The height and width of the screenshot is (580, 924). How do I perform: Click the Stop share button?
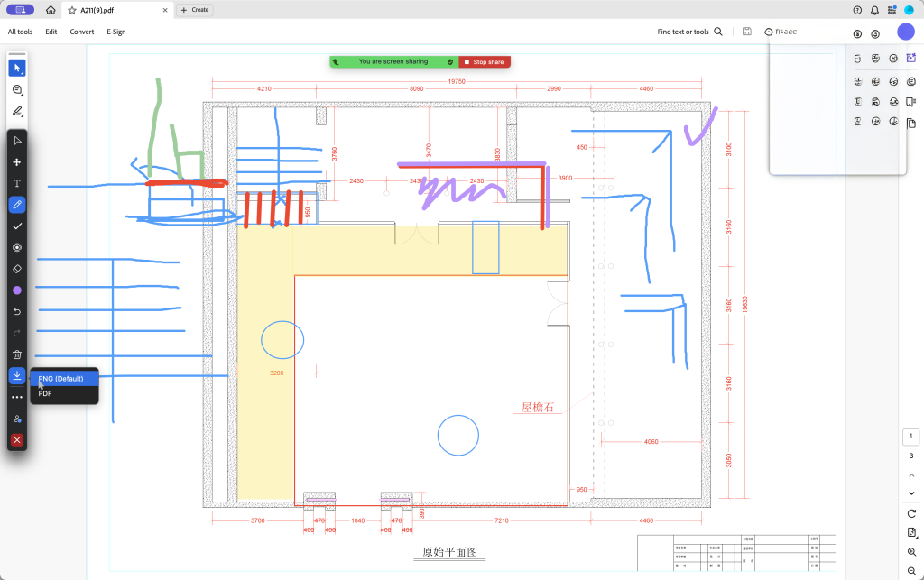pos(485,62)
